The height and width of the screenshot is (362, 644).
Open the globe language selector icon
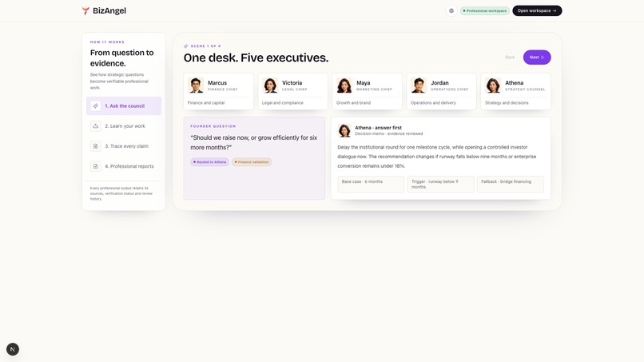(x=451, y=10)
